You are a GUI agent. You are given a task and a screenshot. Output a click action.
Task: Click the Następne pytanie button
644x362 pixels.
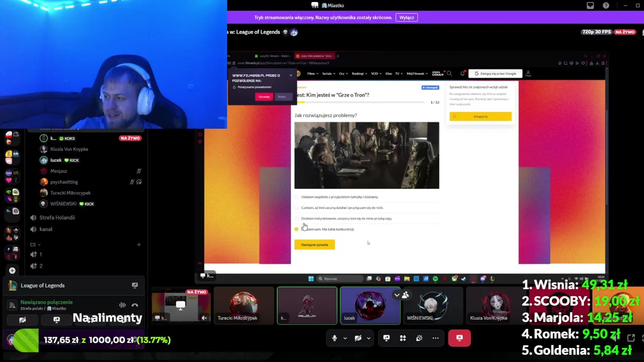coord(314,245)
